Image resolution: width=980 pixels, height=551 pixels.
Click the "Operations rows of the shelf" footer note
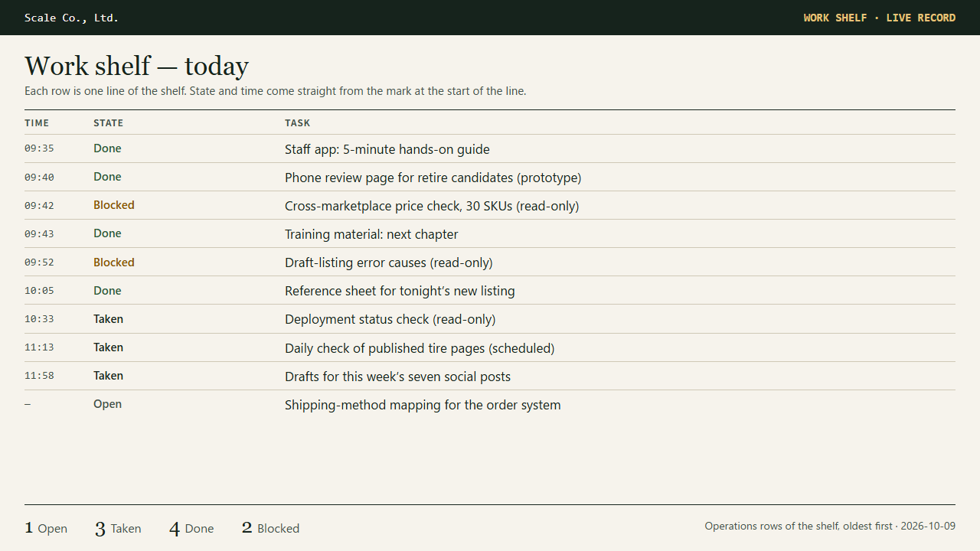click(830, 526)
